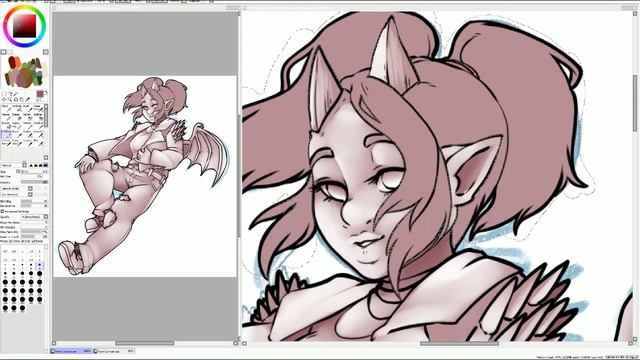Adjust the brush Size slider
640x360 pixels.
tap(34, 171)
